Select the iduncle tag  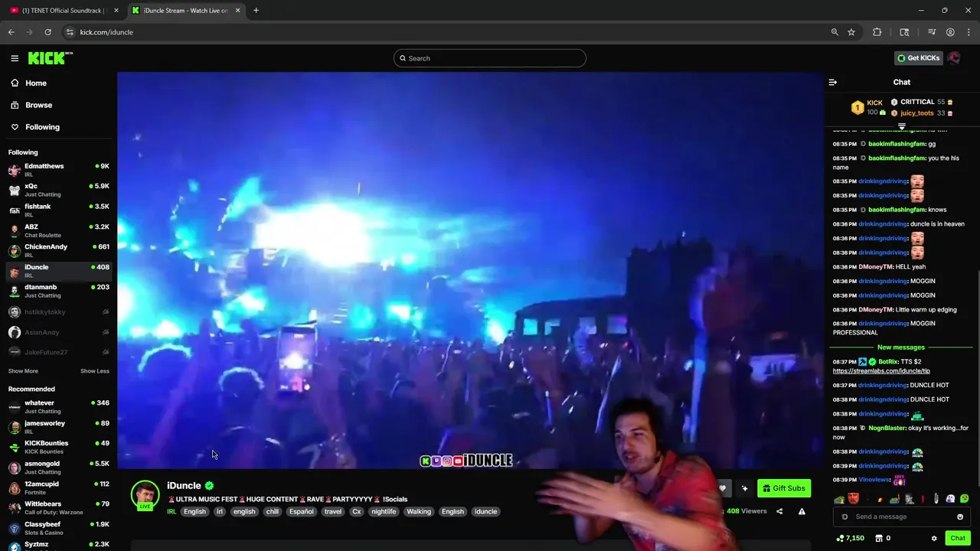point(485,511)
